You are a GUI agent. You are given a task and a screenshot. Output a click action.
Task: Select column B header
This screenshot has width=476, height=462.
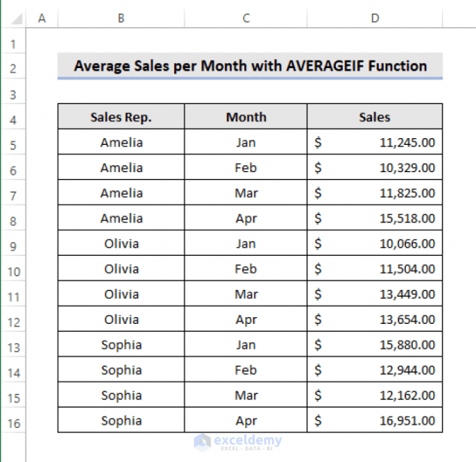(121, 18)
